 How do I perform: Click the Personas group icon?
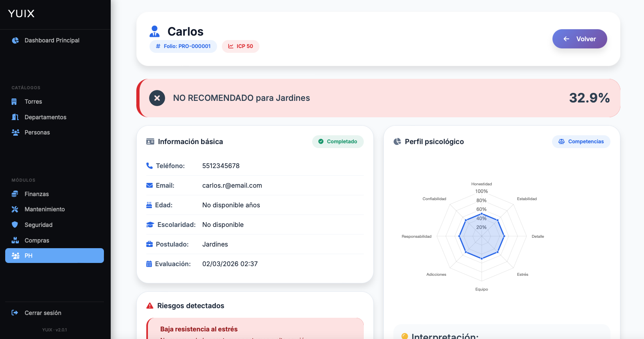pyautogui.click(x=15, y=132)
